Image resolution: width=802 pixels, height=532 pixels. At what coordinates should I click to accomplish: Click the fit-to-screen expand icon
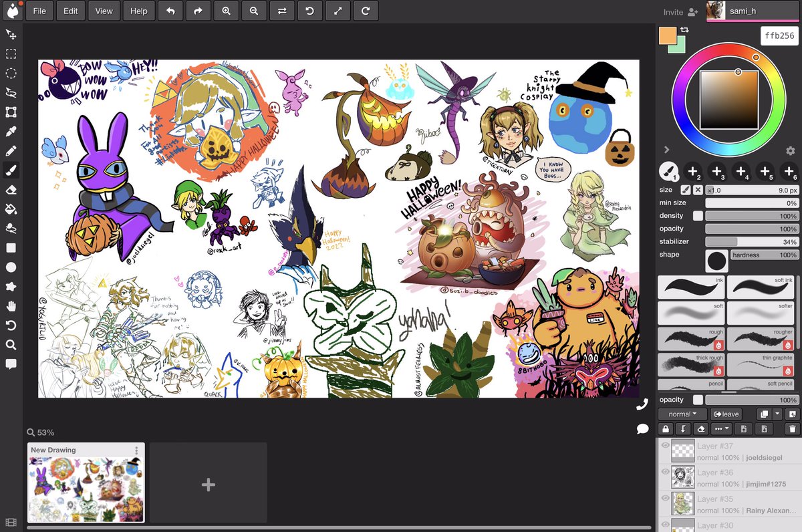tap(338, 11)
